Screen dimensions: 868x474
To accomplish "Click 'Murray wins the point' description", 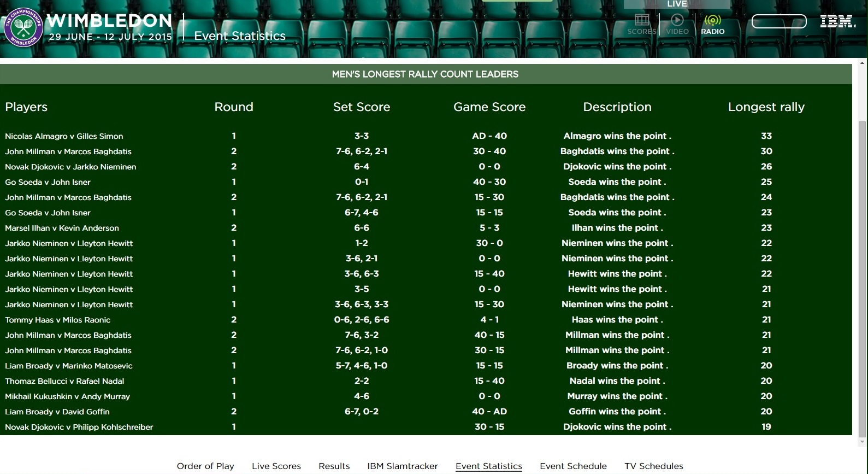I will pos(617,396).
